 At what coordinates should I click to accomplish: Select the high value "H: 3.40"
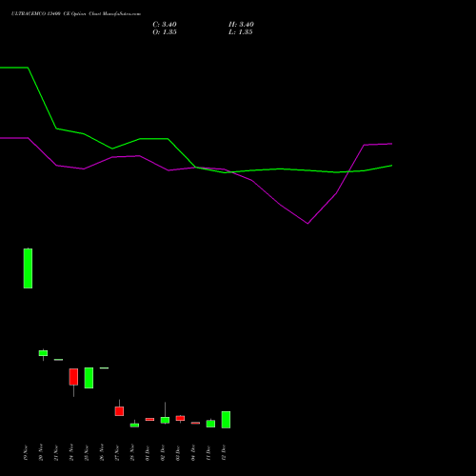[241, 25]
